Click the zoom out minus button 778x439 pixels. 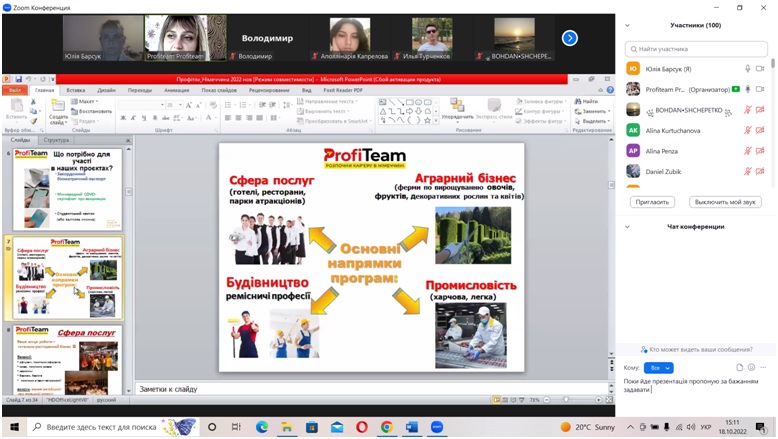coord(547,400)
